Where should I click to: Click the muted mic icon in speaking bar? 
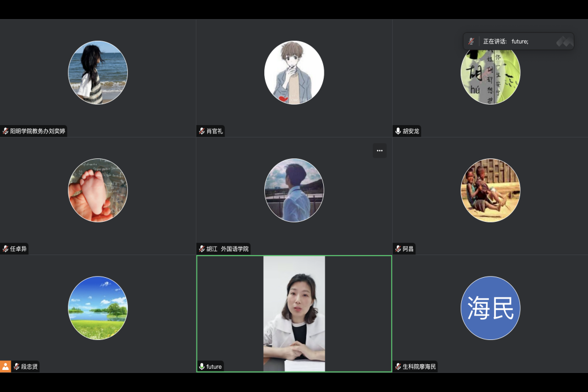coord(471,41)
